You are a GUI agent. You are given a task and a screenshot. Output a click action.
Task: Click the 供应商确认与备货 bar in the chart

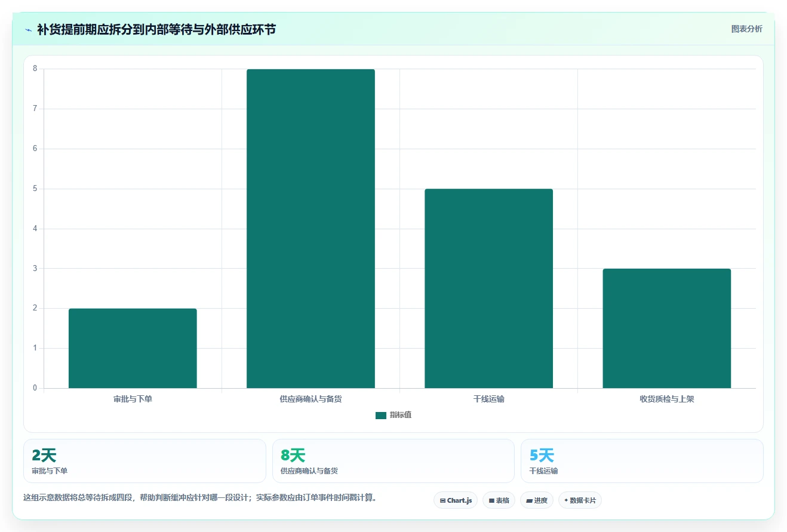pyautogui.click(x=311, y=229)
